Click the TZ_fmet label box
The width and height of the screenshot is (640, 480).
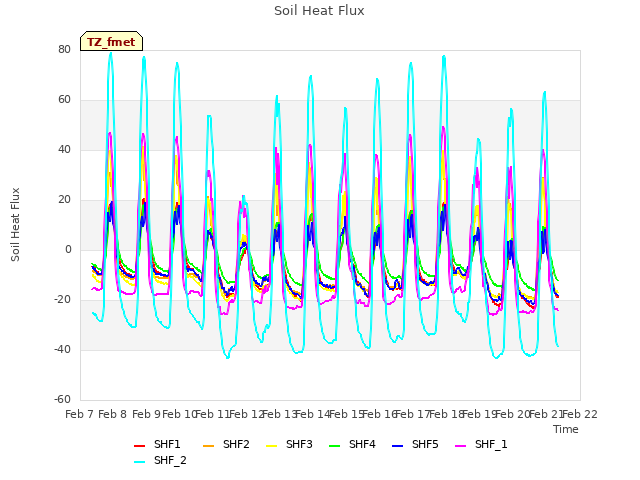[x=111, y=41]
